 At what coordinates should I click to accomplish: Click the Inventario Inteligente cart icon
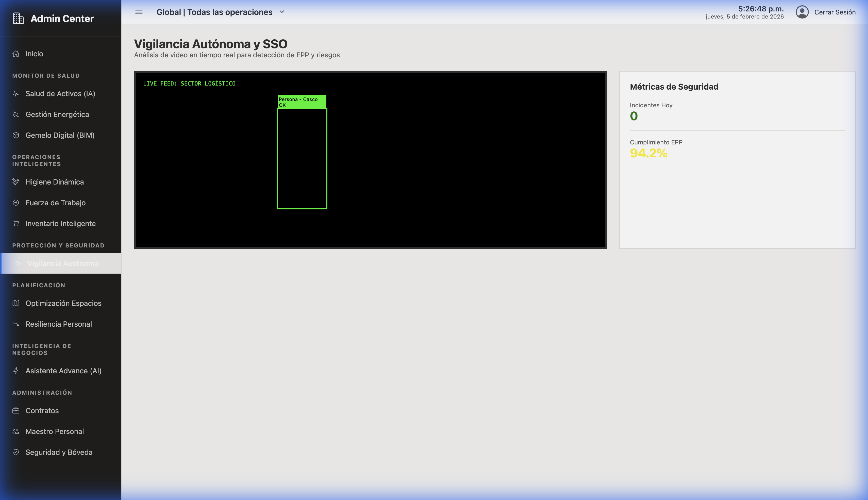point(16,224)
